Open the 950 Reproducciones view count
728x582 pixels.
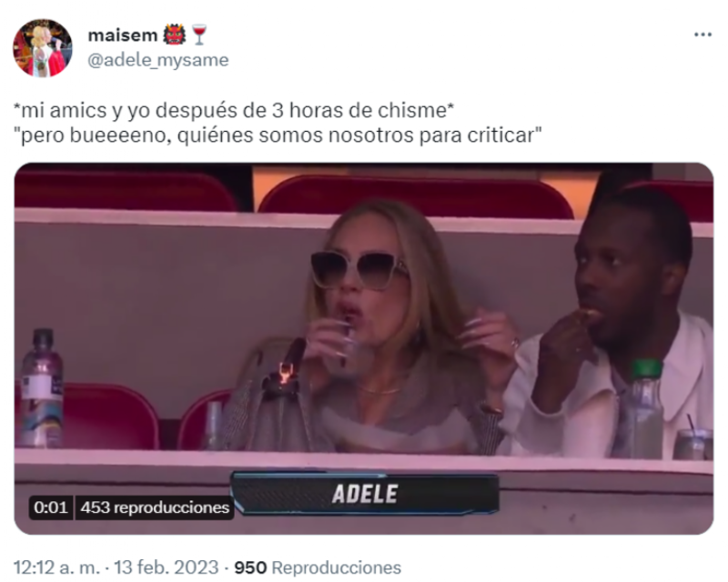click(x=318, y=567)
